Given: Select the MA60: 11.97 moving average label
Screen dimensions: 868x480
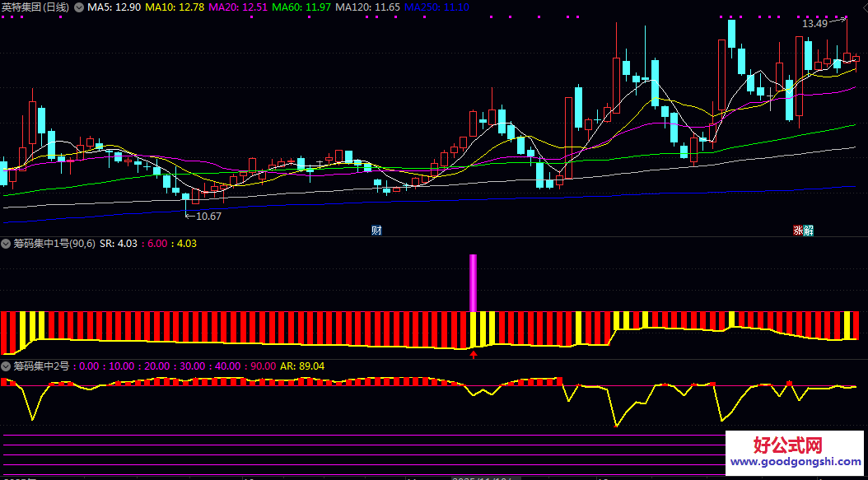Looking at the screenshot, I should pos(303,7).
